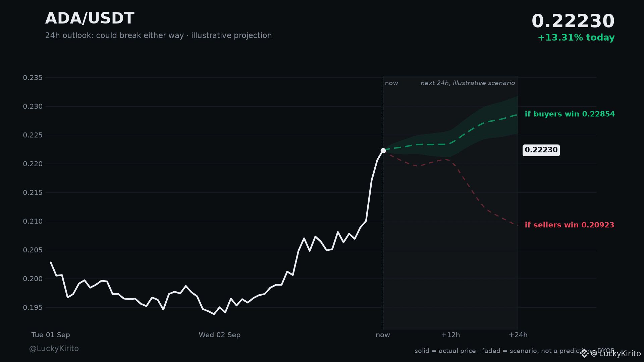Screen dimensions: 644x362
Task: Click the 0.195 y-axis tick label
Action: click(x=33, y=308)
